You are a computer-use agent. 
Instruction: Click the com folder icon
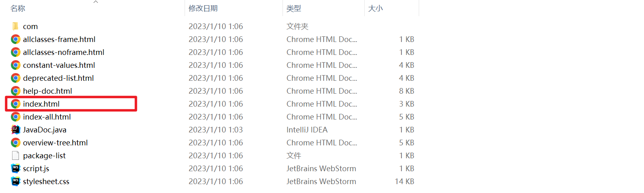(15, 26)
